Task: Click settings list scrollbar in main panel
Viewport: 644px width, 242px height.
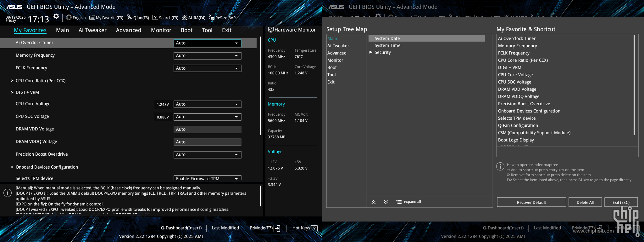Action: pyautogui.click(x=261, y=86)
